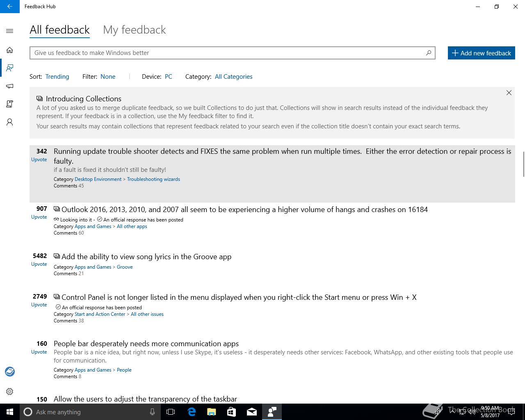Image resolution: width=525 pixels, height=420 pixels.
Task: Change Device from PC
Action: coord(168,77)
